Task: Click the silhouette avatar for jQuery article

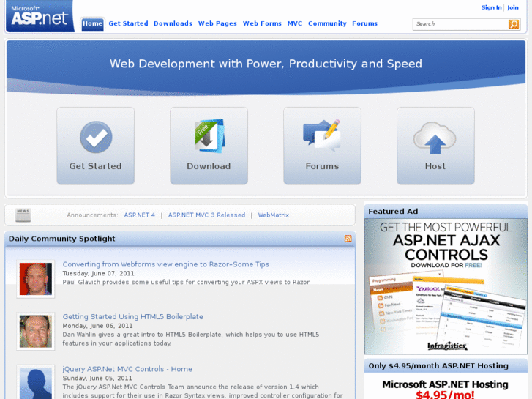Action: click(36, 382)
